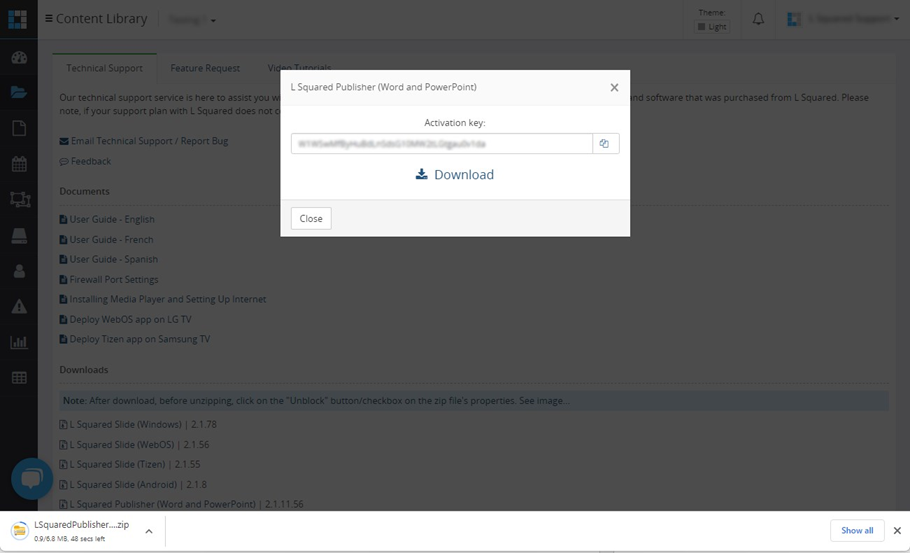Viewport: 910px width, 553px height.
Task: Expand the blurred folder dropdown in header
Action: pos(192,20)
